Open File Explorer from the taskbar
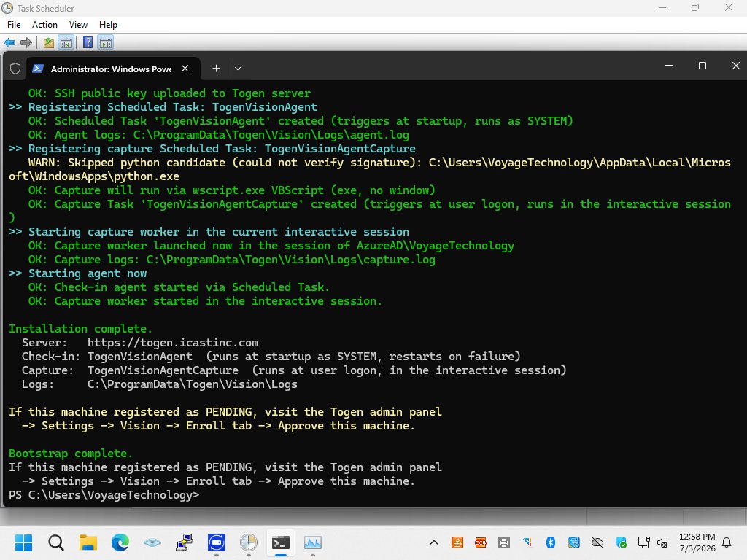This screenshot has width=747, height=560. coord(88,542)
